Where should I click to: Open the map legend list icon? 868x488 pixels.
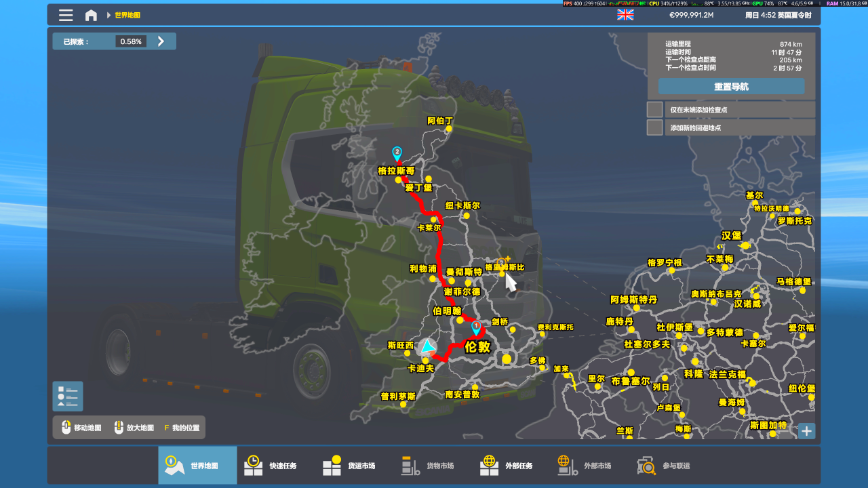(68, 396)
